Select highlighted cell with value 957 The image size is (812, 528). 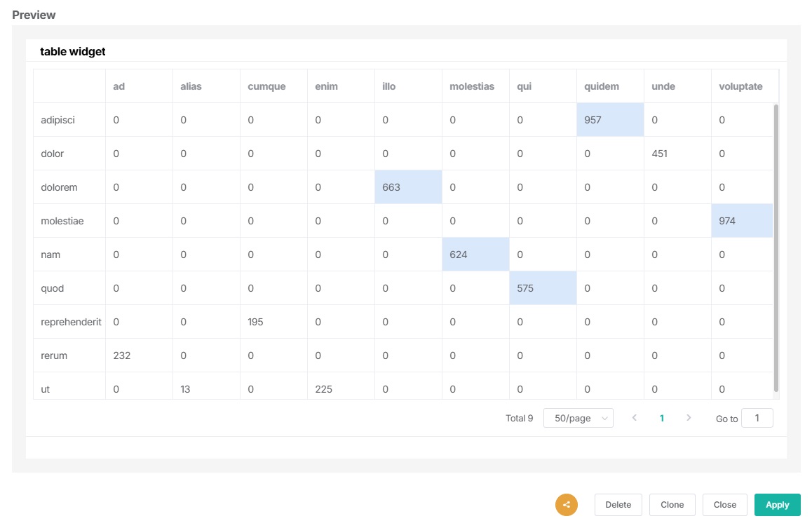pyautogui.click(x=609, y=120)
